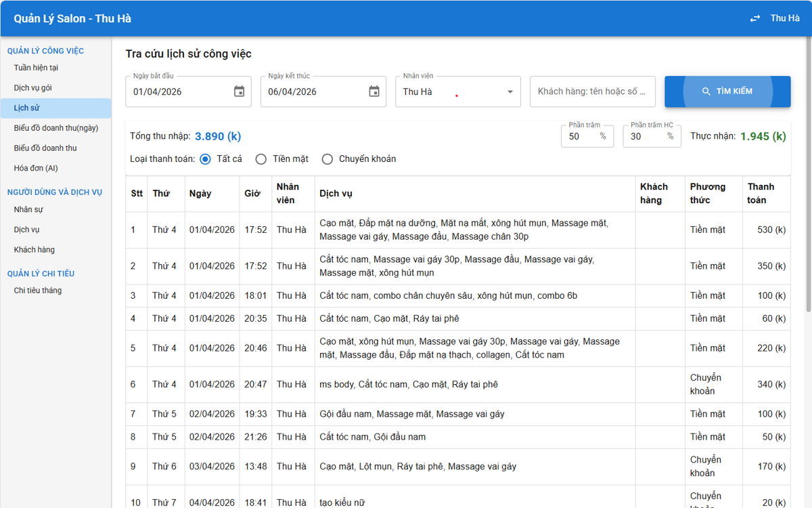The height and width of the screenshot is (508, 812).
Task: Click the magnifier icon in Tìm kiếm
Action: pos(706,91)
